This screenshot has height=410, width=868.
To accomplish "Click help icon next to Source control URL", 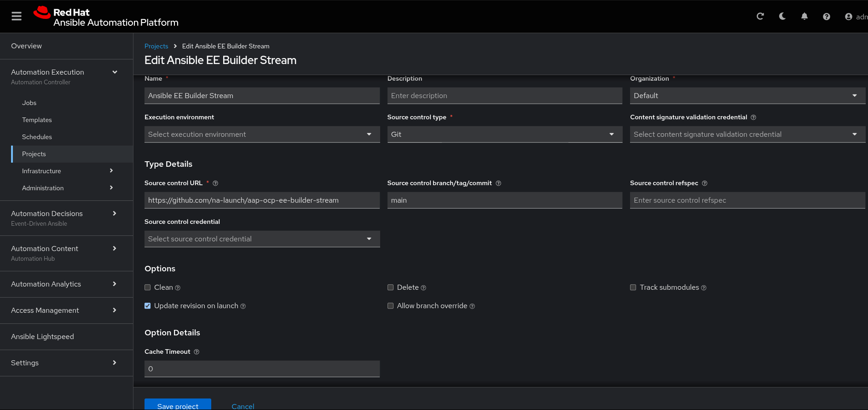I will [215, 183].
